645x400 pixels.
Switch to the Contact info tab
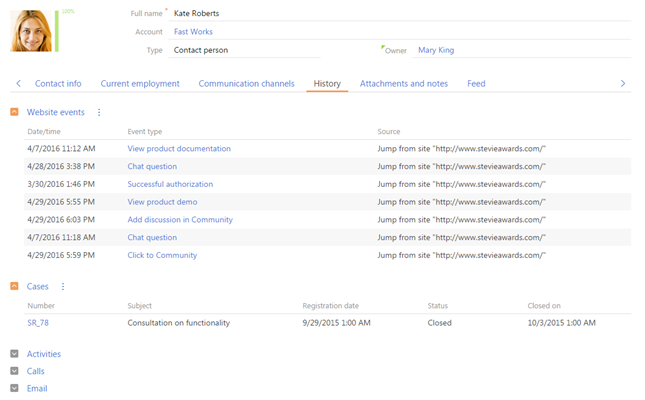58,84
